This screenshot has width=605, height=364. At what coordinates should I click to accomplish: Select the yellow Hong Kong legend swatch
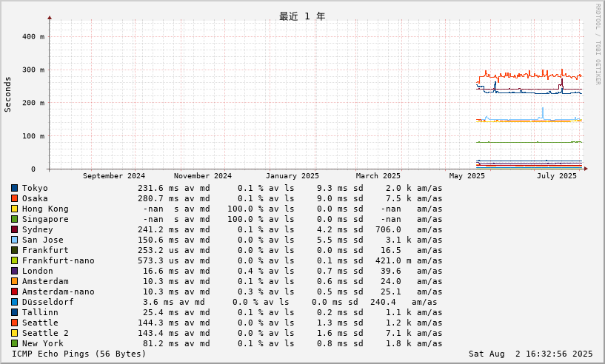click(14, 209)
